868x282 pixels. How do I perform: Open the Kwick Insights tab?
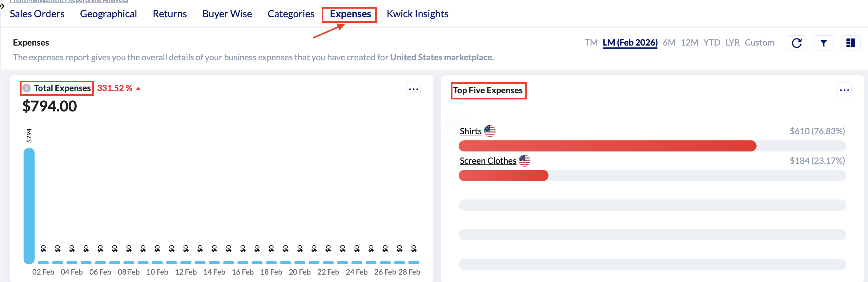(417, 14)
